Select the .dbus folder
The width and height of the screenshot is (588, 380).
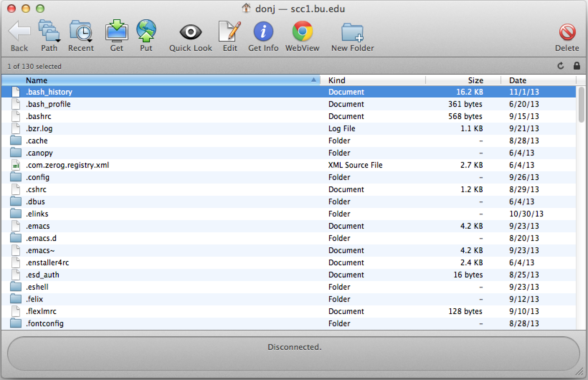[289, 201]
